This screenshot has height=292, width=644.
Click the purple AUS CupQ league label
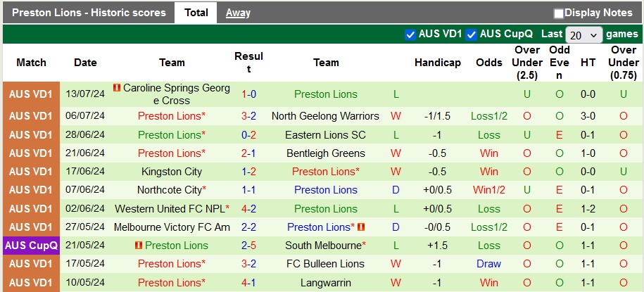pyautogui.click(x=31, y=246)
